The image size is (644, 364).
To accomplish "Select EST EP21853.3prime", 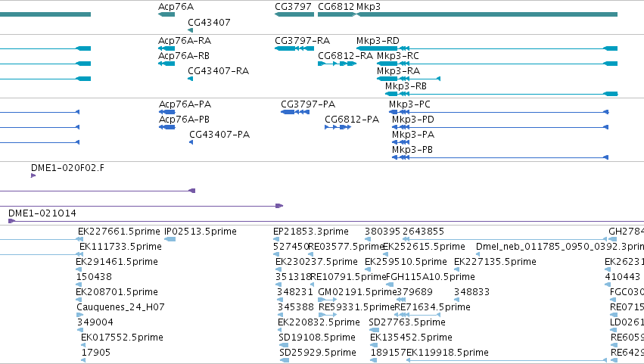I will point(310,232).
